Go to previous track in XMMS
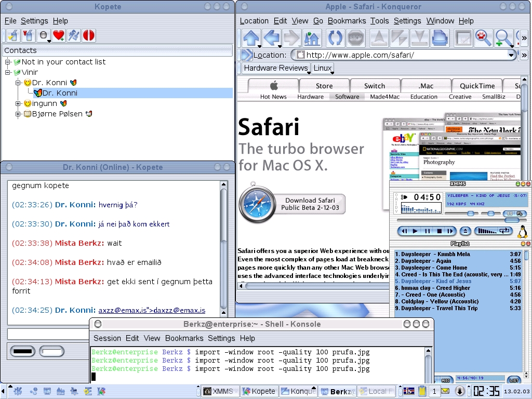 click(404, 231)
